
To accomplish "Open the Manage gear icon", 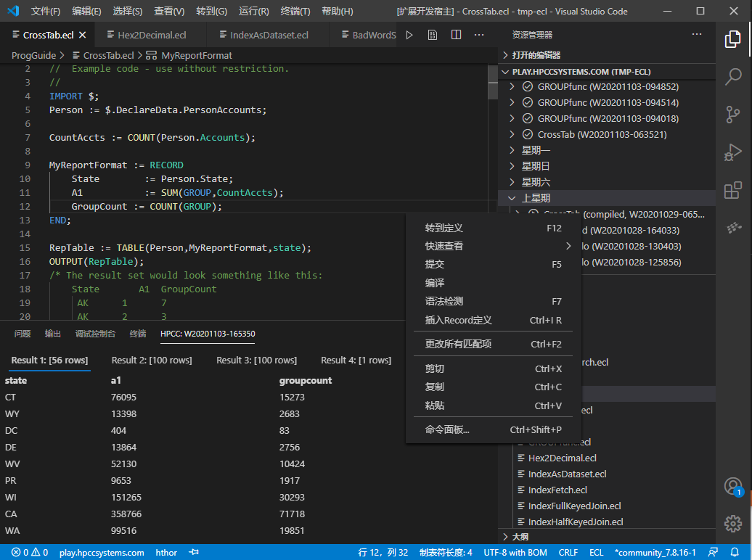I will pyautogui.click(x=733, y=524).
